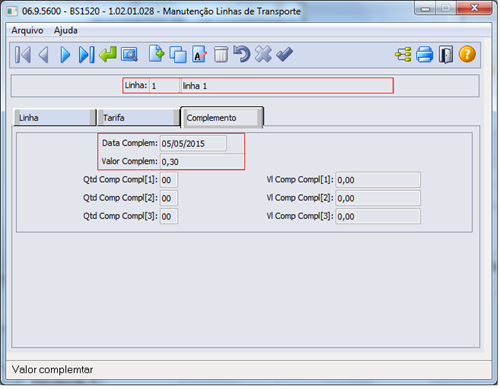Open the hierarchy tree icon

point(403,54)
